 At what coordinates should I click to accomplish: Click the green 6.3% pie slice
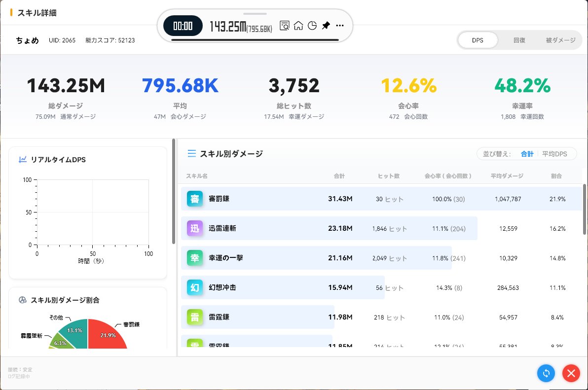pos(61,342)
